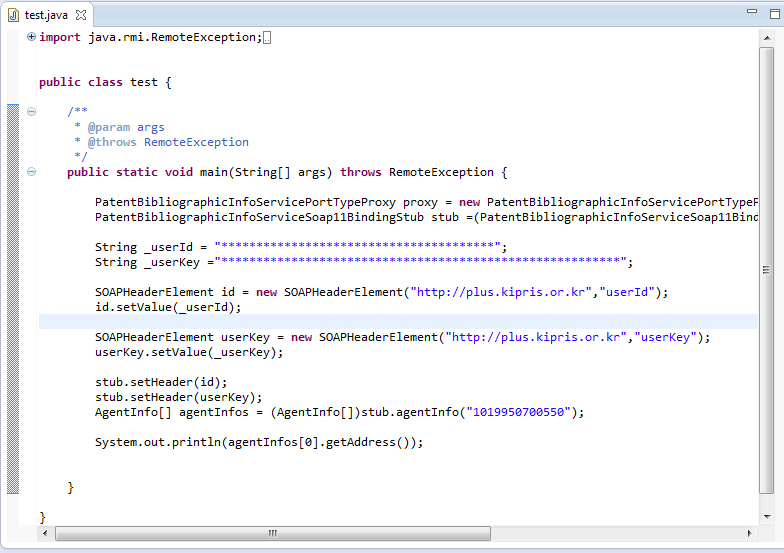
Task: Maximize the editor pane
Action: click(765, 11)
